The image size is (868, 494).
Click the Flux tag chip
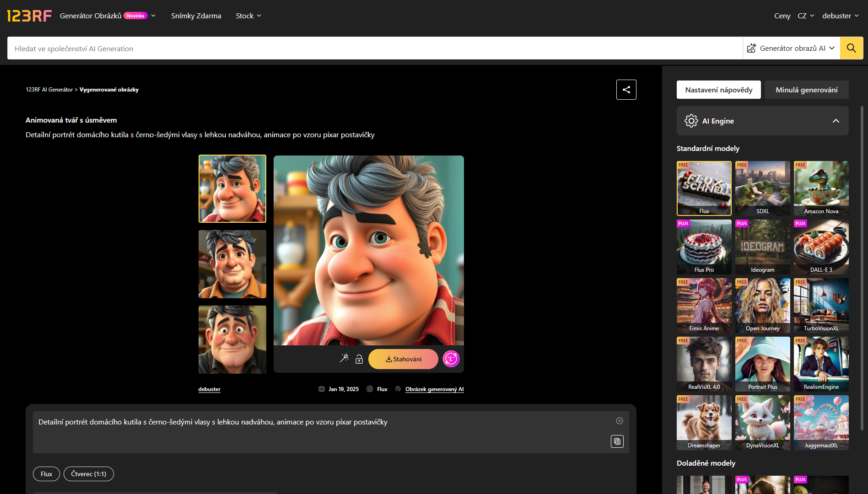[x=46, y=474]
